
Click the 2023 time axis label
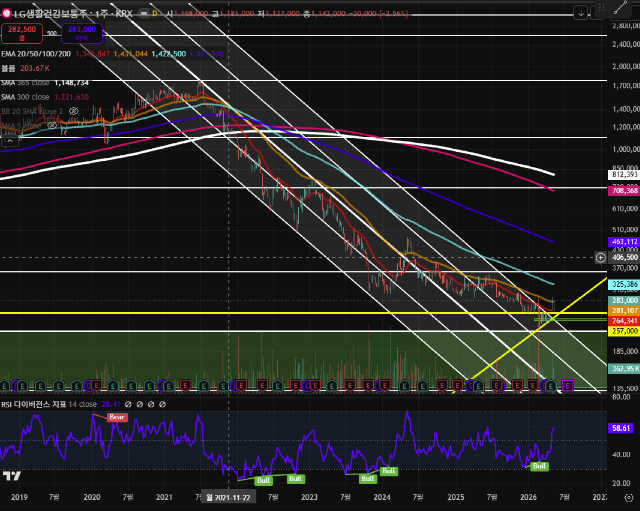click(x=309, y=497)
